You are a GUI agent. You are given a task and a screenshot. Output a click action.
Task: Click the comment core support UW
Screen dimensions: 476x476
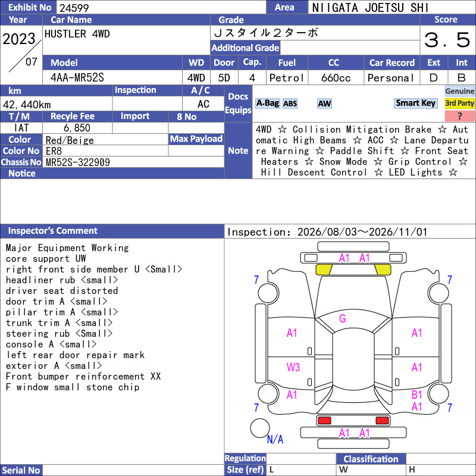tap(46, 259)
